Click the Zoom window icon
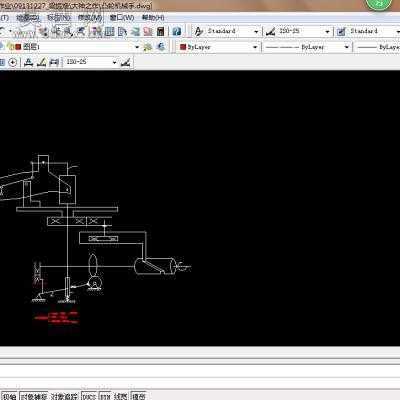This screenshot has width=400, height=400. (68, 31)
